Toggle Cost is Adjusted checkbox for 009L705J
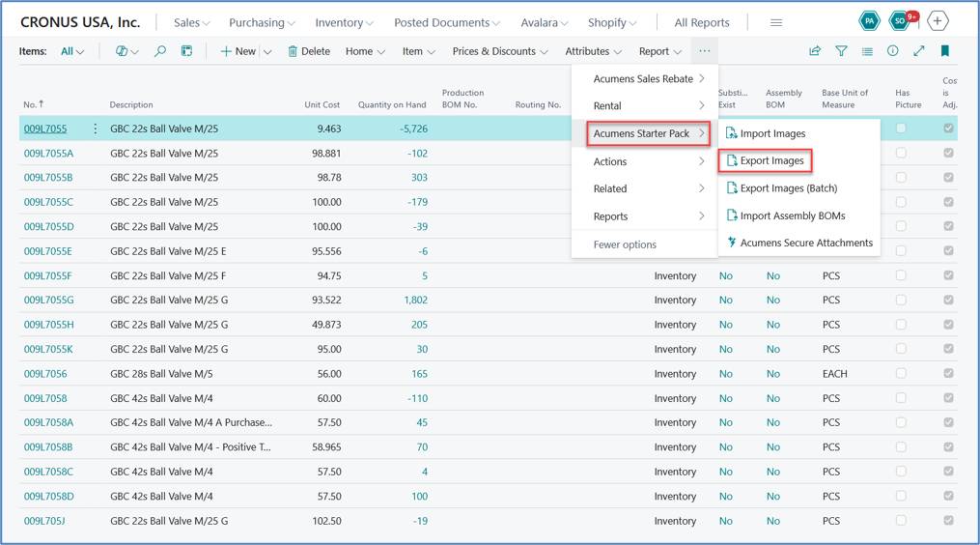This screenshot has height=545, width=980. [949, 520]
